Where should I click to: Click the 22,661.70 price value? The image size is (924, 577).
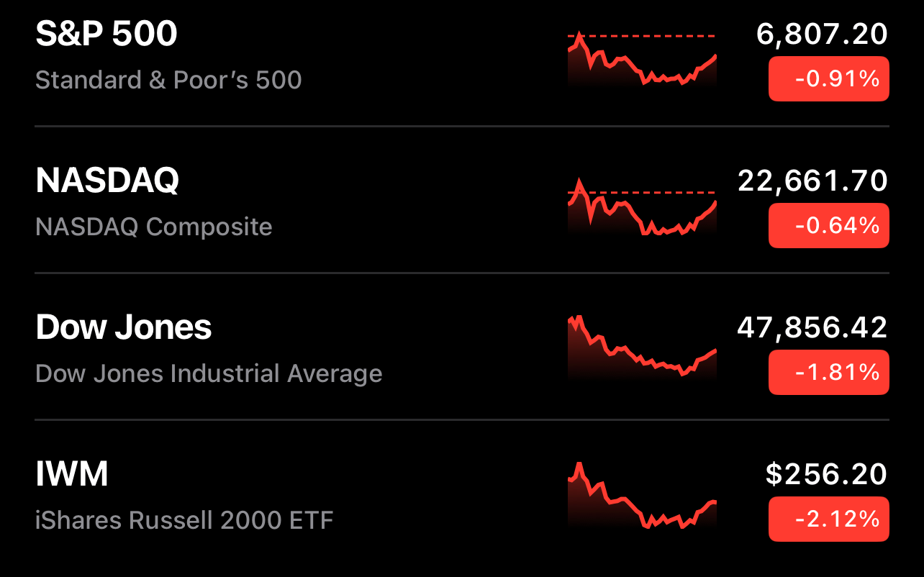pyautogui.click(x=812, y=181)
